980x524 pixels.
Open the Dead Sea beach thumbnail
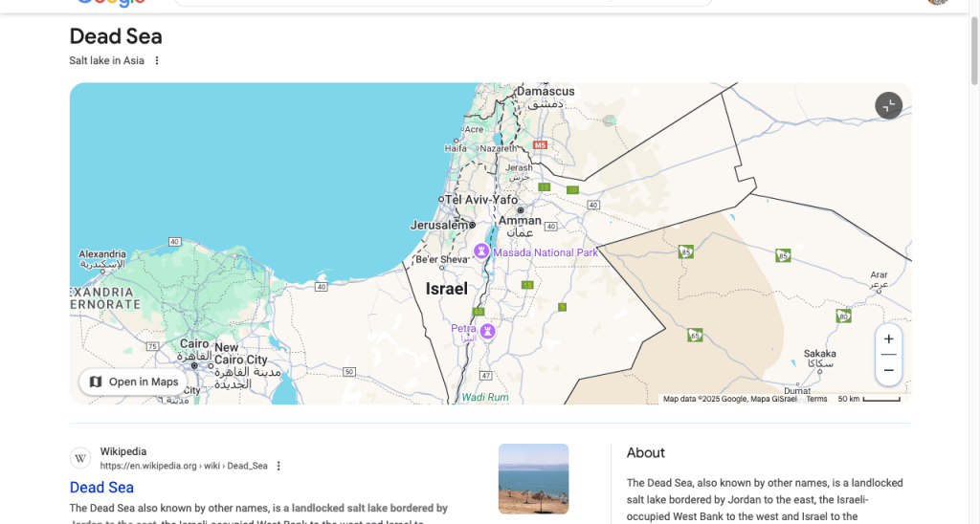pos(533,478)
